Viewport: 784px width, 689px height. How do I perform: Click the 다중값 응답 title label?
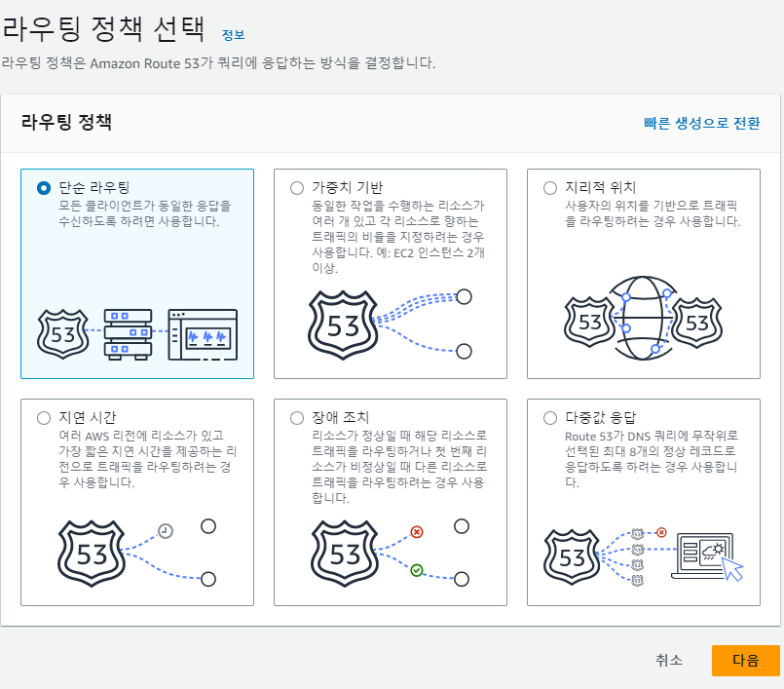[600, 417]
